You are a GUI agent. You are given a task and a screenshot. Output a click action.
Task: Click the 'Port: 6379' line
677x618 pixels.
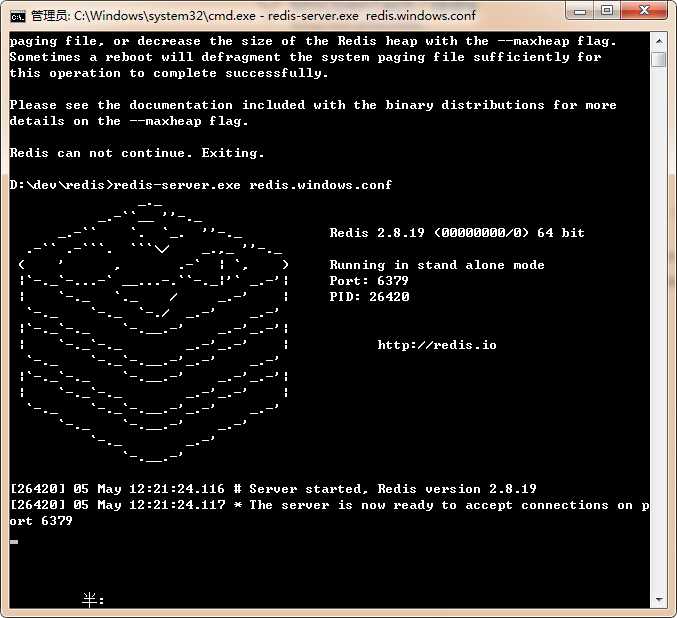tap(369, 281)
